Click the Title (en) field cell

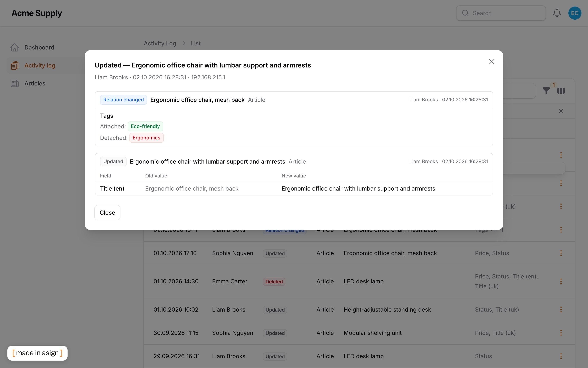(112, 189)
